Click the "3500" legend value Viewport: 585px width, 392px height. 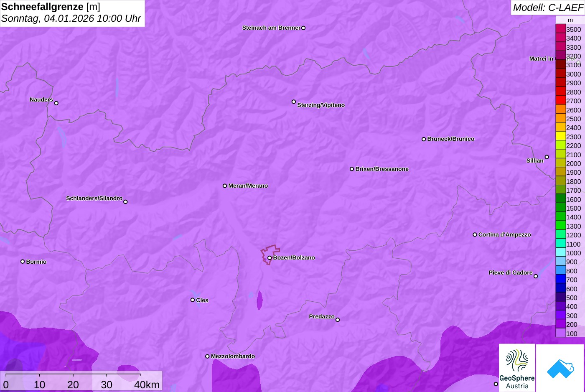click(x=574, y=30)
